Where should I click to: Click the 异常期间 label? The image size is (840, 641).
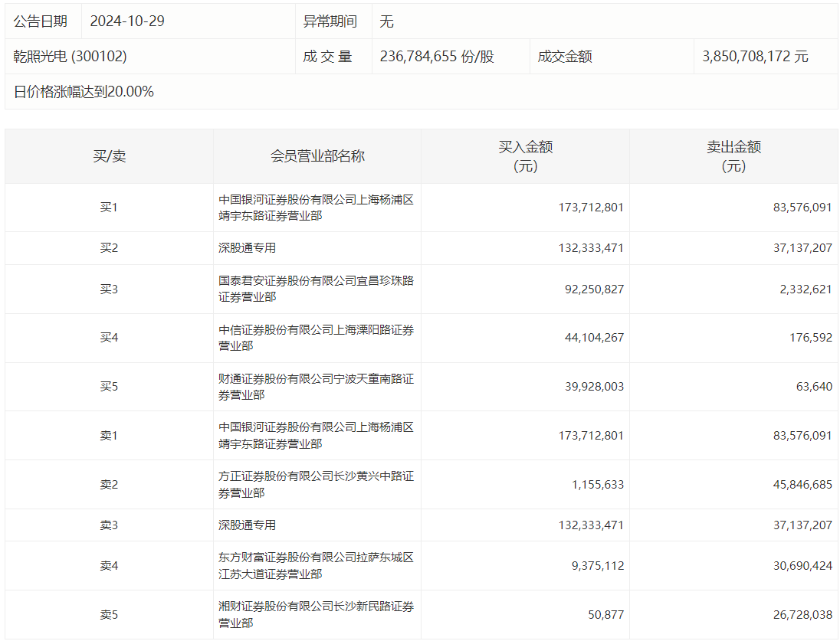point(330,21)
